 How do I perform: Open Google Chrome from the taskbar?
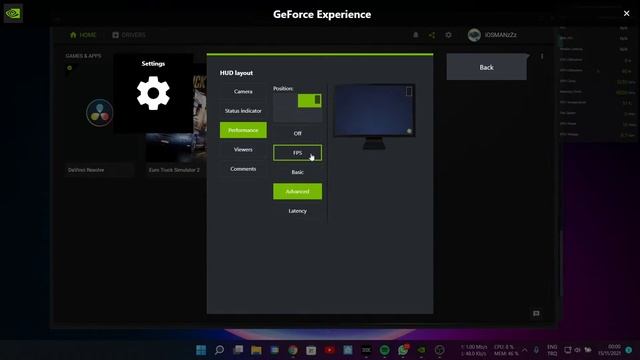coord(293,350)
